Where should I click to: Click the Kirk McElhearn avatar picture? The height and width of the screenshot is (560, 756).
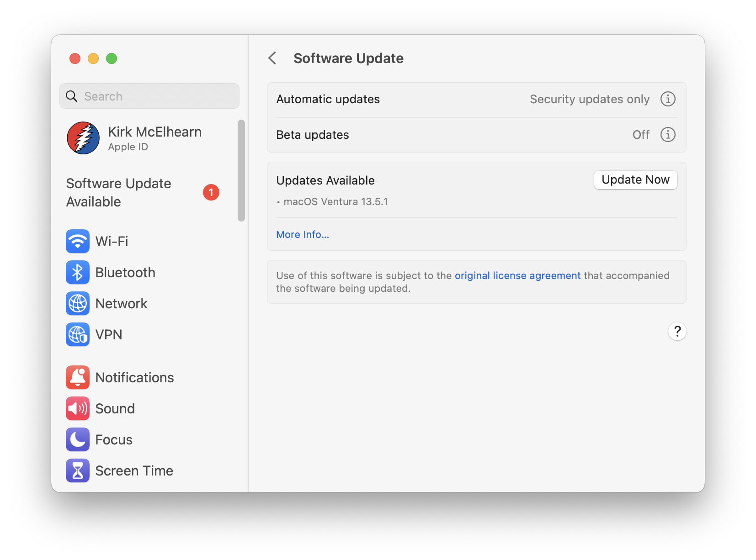83,138
